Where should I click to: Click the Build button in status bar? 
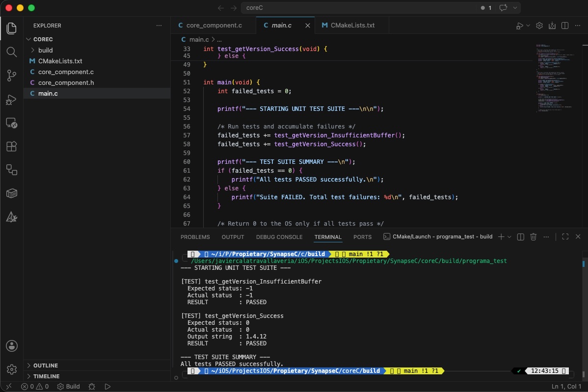[69, 387]
